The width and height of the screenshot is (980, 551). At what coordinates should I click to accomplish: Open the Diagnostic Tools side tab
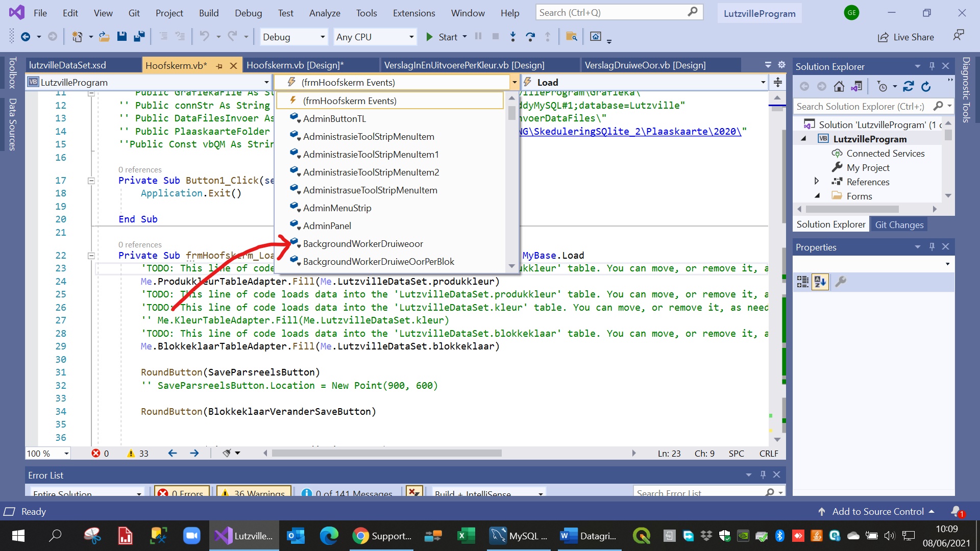pyautogui.click(x=966, y=90)
